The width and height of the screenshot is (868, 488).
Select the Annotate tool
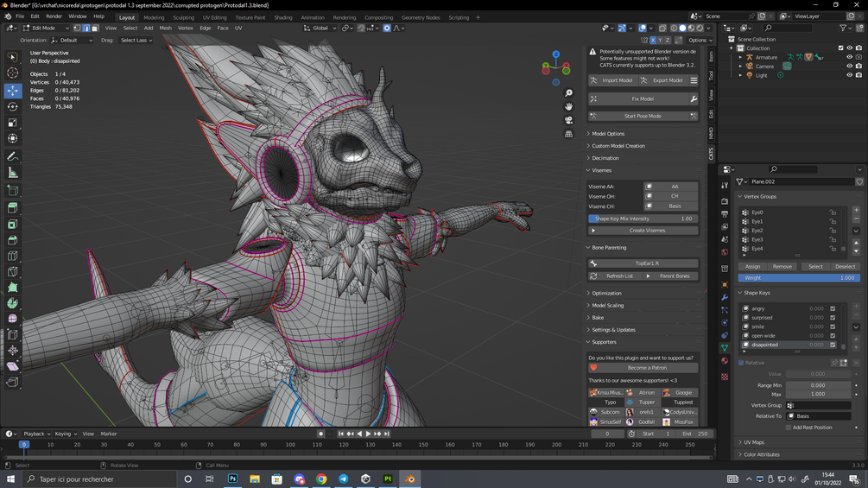13,156
